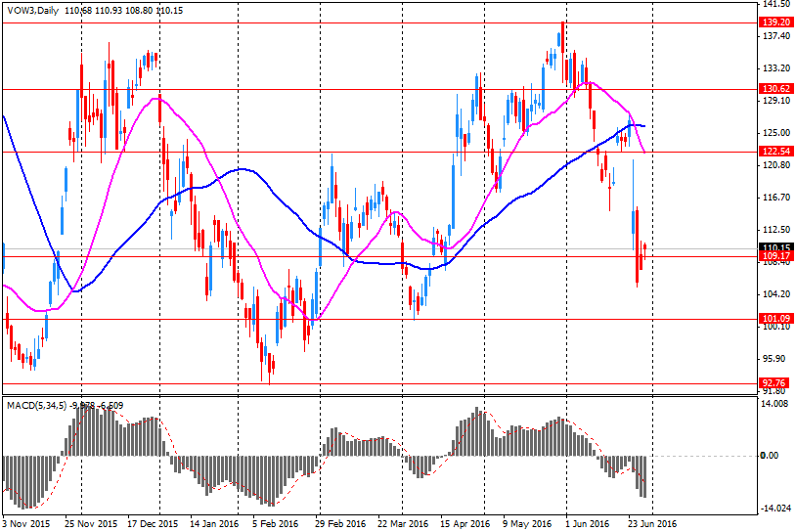The image size is (796, 532).
Task: Select the red 109.17 price label
Action: tap(776, 256)
